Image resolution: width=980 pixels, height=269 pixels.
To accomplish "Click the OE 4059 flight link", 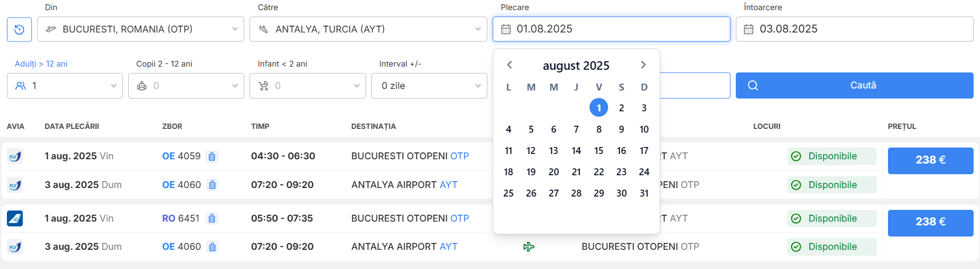I will (x=181, y=156).
